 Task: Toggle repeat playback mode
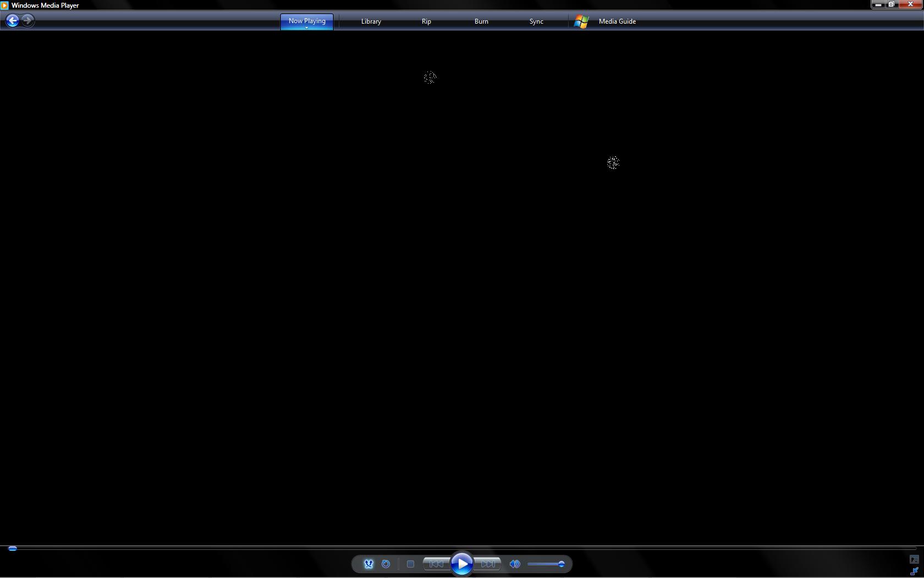click(x=386, y=564)
